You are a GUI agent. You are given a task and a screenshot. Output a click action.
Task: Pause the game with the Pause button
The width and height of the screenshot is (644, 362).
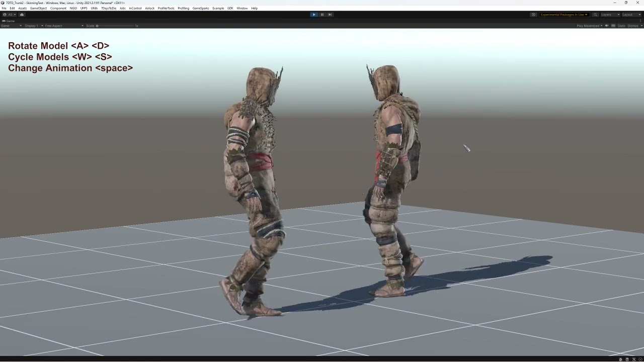[322, 15]
